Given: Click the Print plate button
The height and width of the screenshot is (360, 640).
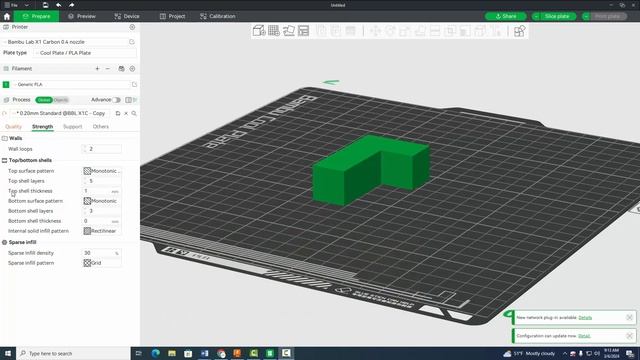Looking at the screenshot, I should 607,16.
